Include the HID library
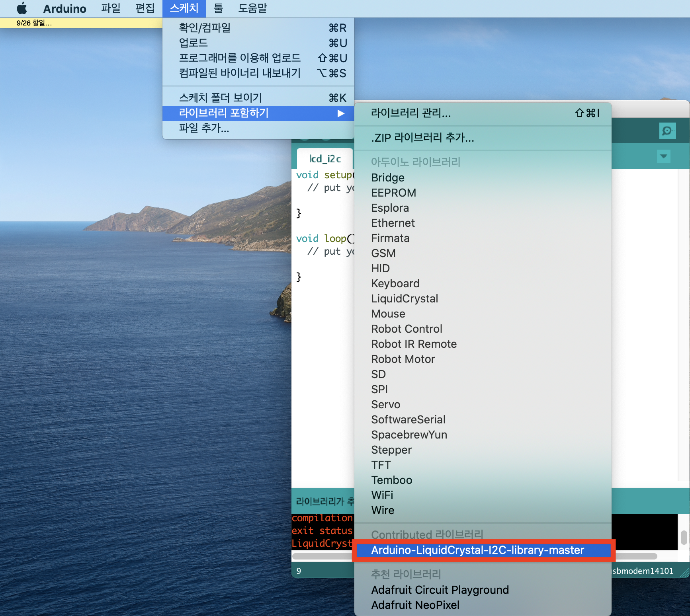 [x=483, y=268]
